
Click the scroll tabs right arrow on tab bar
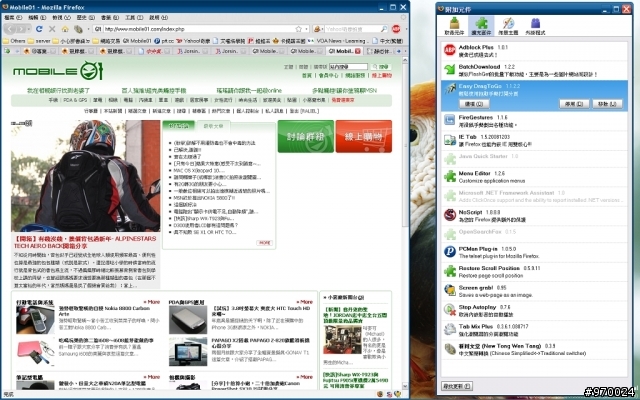pyautogui.click(x=399, y=51)
